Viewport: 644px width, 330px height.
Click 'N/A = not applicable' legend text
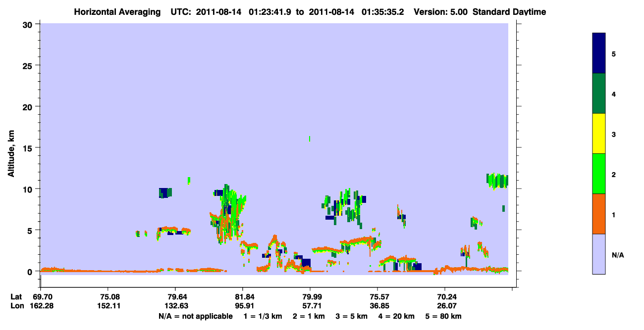[x=195, y=316]
